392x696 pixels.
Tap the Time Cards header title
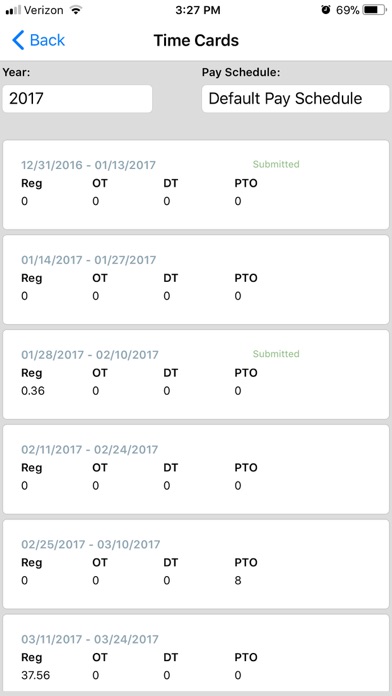click(196, 40)
